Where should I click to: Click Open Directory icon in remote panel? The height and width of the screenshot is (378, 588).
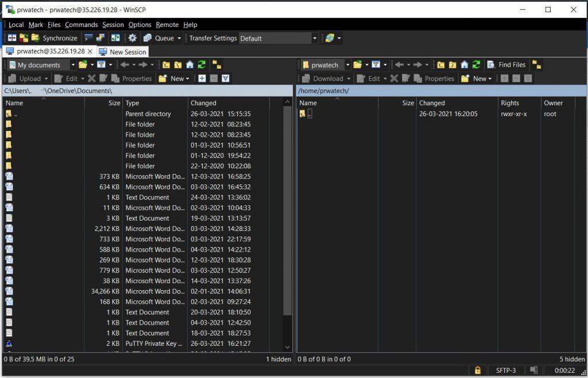tap(358, 64)
